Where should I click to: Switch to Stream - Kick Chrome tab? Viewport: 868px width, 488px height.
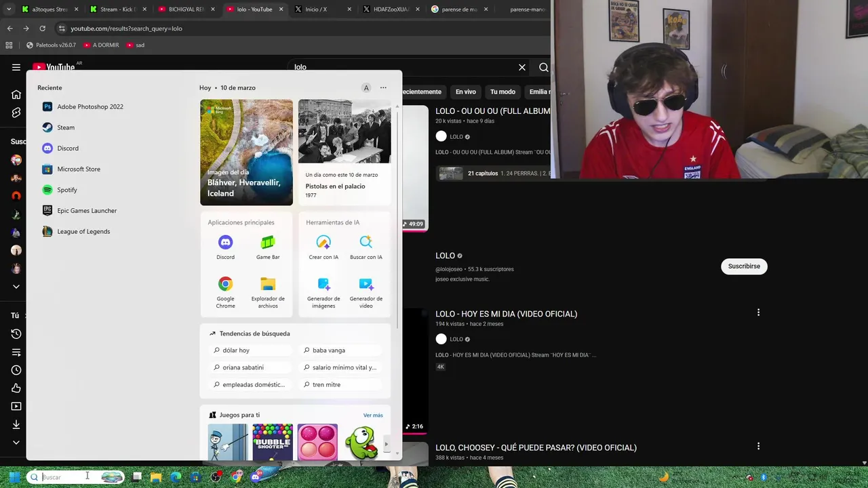119,9
